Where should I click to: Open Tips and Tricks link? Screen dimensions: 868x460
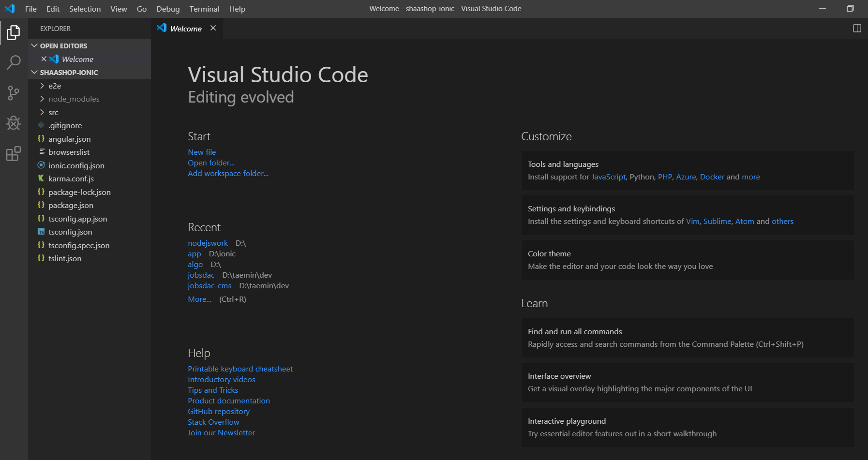[x=213, y=390]
